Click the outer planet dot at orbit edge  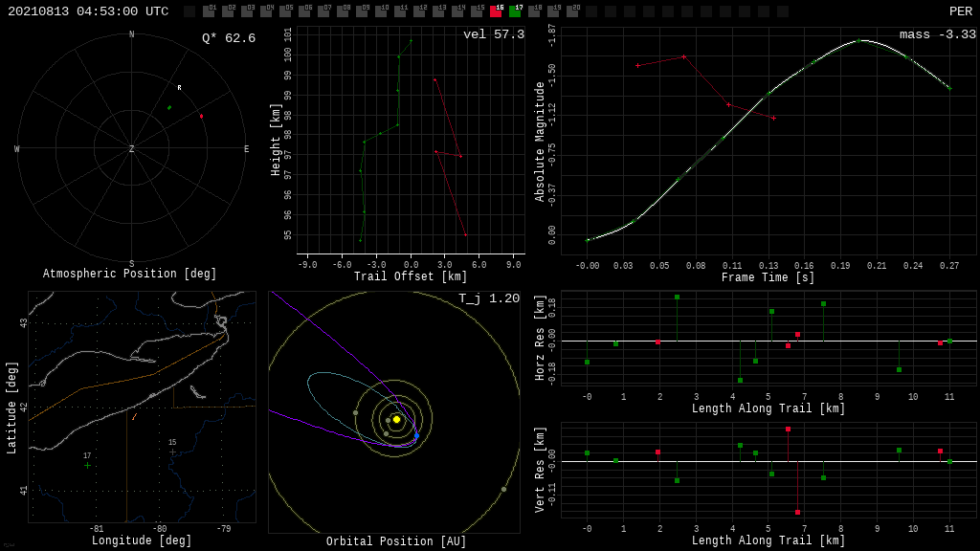click(503, 489)
